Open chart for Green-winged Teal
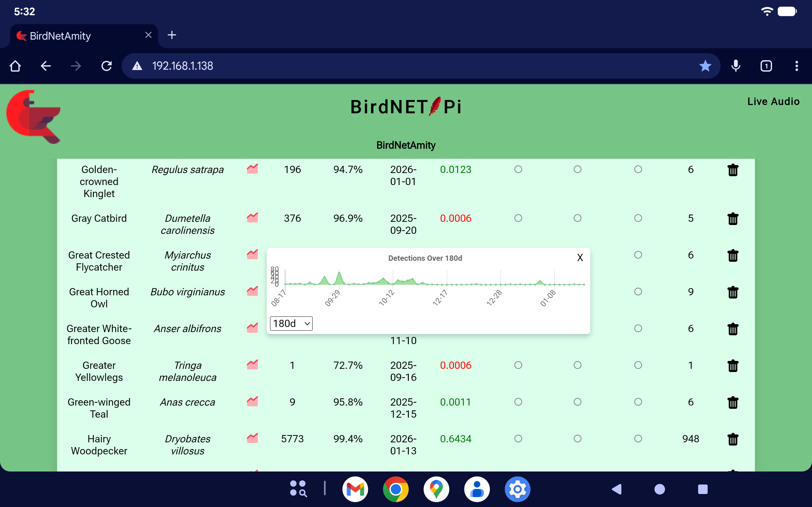Screen dimensions: 812x507 click(x=252, y=401)
